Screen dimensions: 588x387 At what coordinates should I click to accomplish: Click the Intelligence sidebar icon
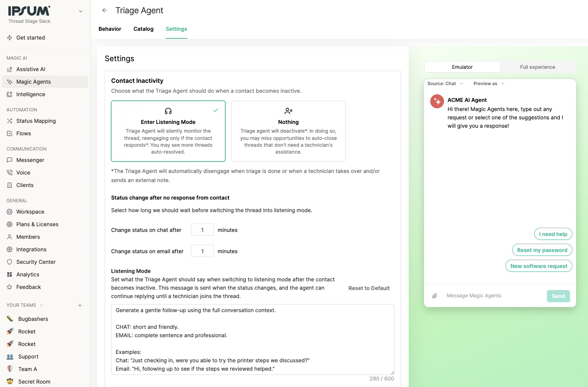[x=10, y=94]
